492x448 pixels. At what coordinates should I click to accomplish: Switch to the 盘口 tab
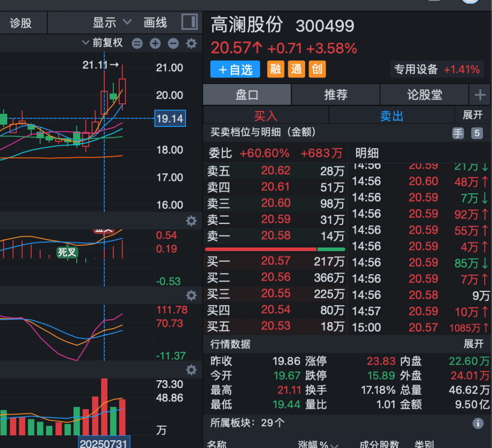tap(247, 95)
